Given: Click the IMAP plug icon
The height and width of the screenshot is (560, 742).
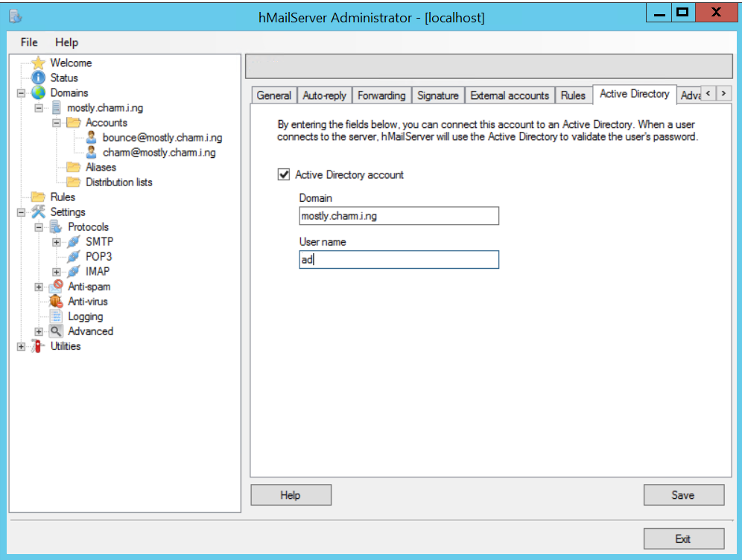Looking at the screenshot, I should coord(73,272).
